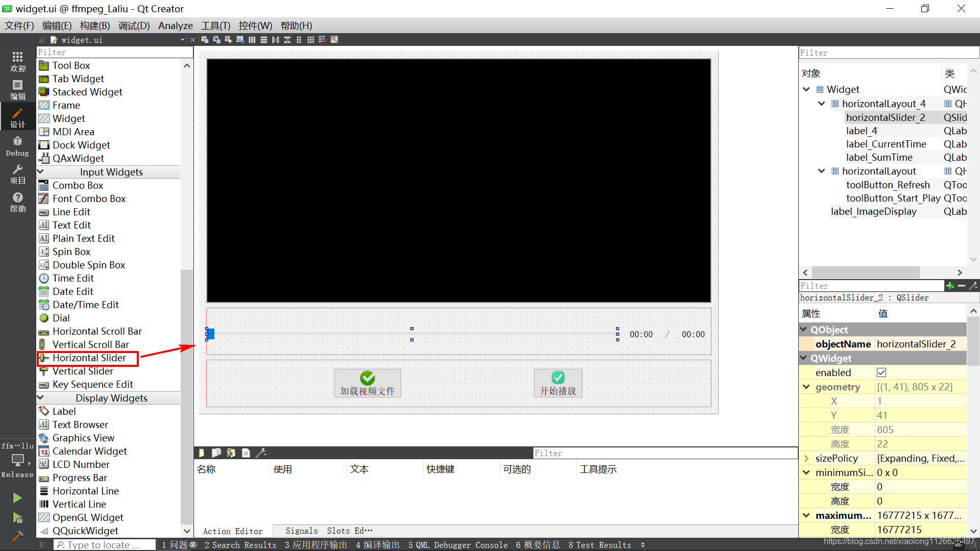Viewport: 980px width, 551px height.
Task: Apply Lay Out in Grid icon
Action: [x=310, y=40]
